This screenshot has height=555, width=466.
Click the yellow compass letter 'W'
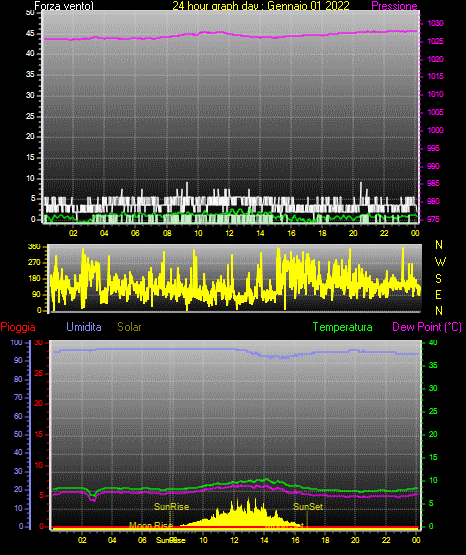pyautogui.click(x=440, y=262)
